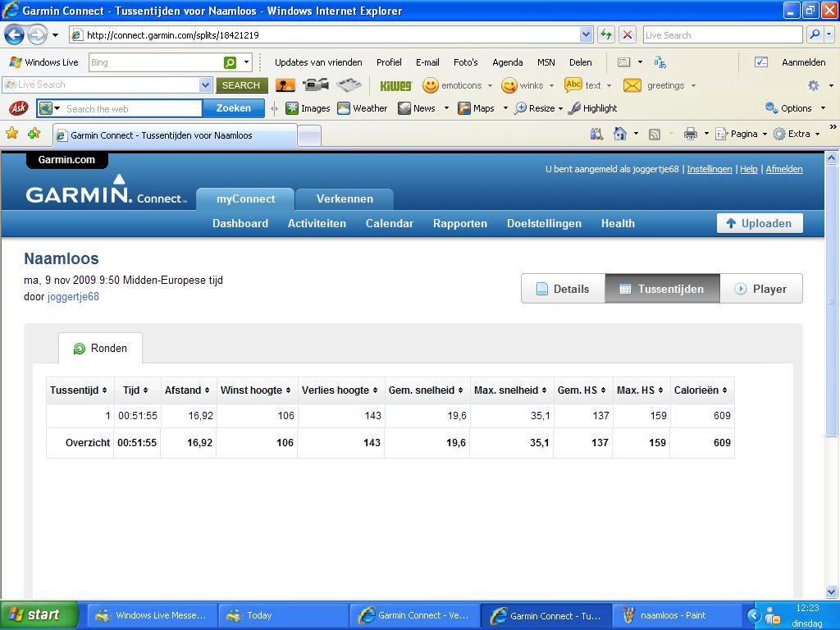
Task: Sort by Max. snelheid column
Action: point(510,390)
